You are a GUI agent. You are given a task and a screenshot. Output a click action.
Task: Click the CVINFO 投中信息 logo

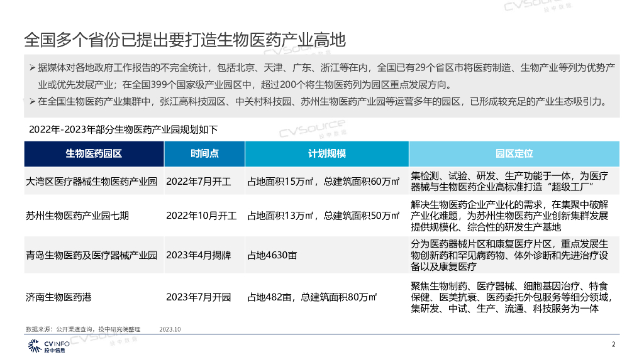(x=48, y=346)
